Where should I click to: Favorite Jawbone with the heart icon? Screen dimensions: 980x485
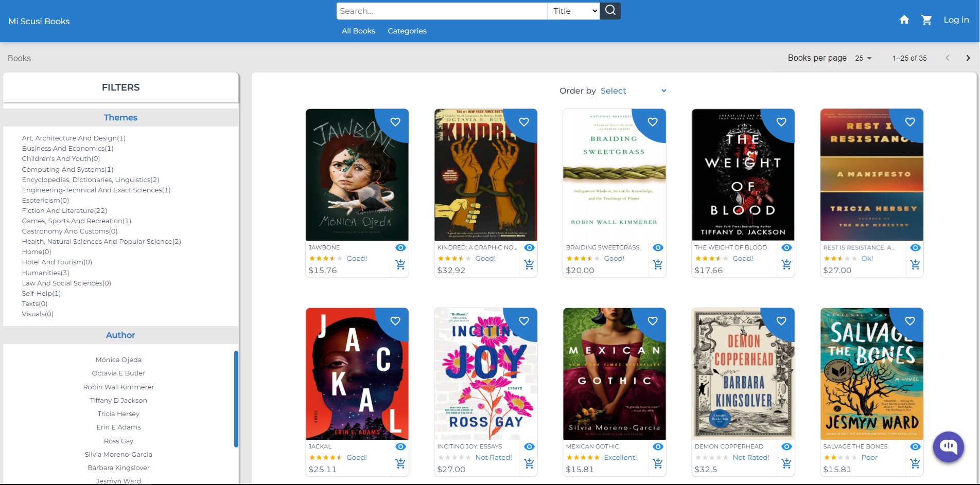tap(395, 122)
